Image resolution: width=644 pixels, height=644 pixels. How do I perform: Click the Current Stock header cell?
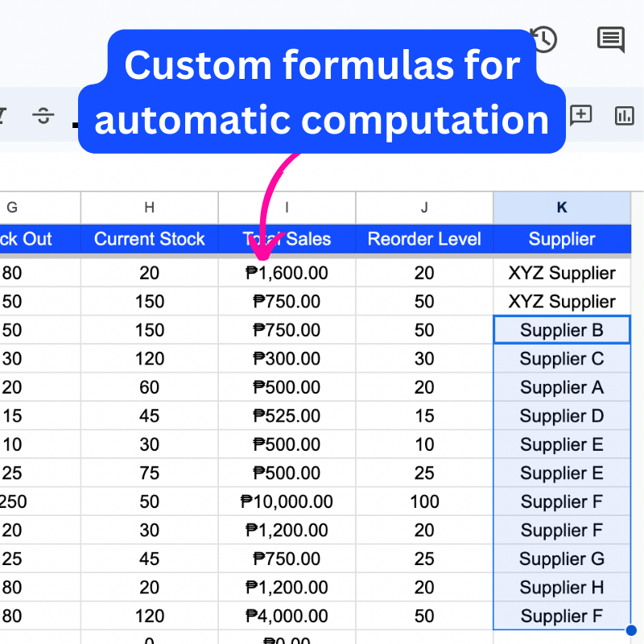[149, 239]
